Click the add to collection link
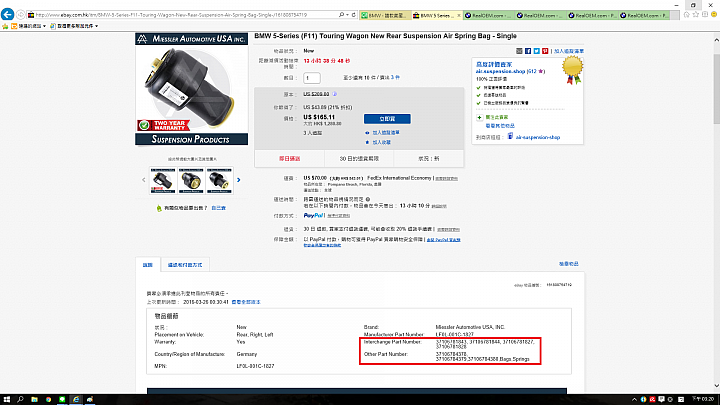Viewport: 720px width, 405px height. tap(382, 142)
